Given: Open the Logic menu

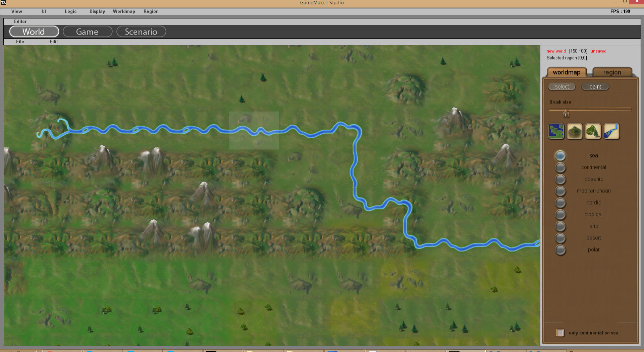Looking at the screenshot, I should (70, 11).
